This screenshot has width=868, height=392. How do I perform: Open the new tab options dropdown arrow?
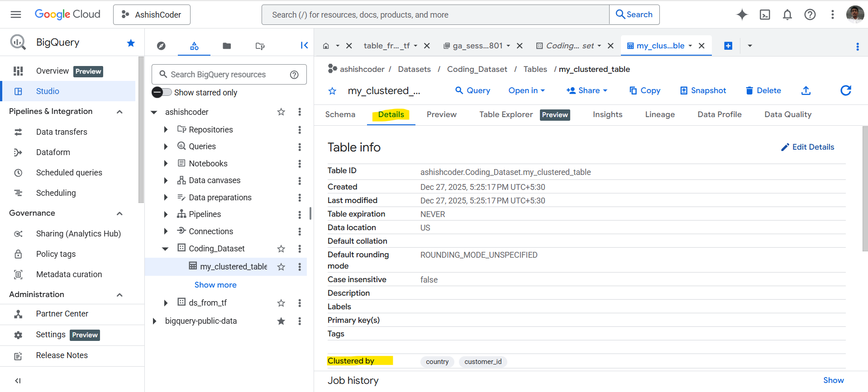pyautogui.click(x=750, y=46)
